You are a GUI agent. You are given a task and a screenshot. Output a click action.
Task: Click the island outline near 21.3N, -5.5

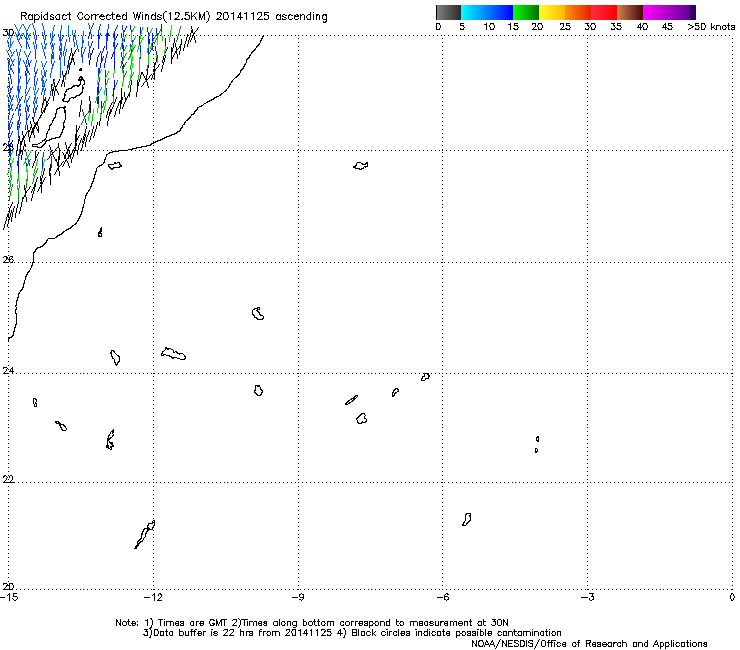click(x=466, y=520)
